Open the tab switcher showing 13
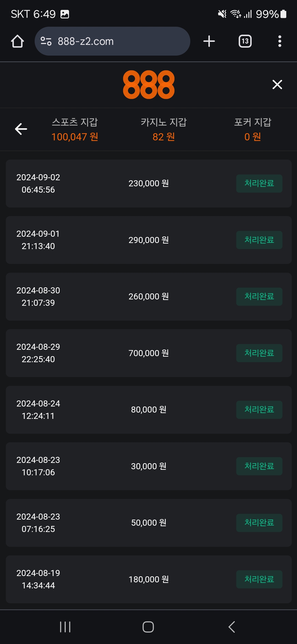Image resolution: width=297 pixels, height=644 pixels. (x=245, y=41)
